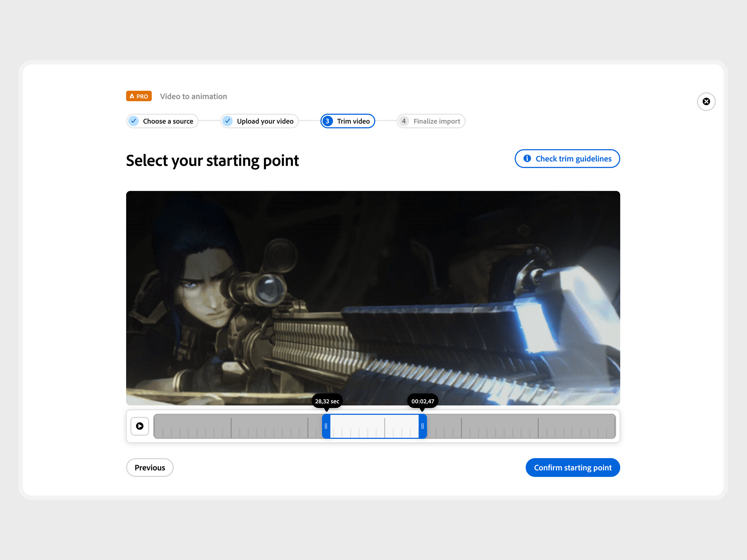Click the left trim handle
Screen dimensions: 747x560
point(326,426)
